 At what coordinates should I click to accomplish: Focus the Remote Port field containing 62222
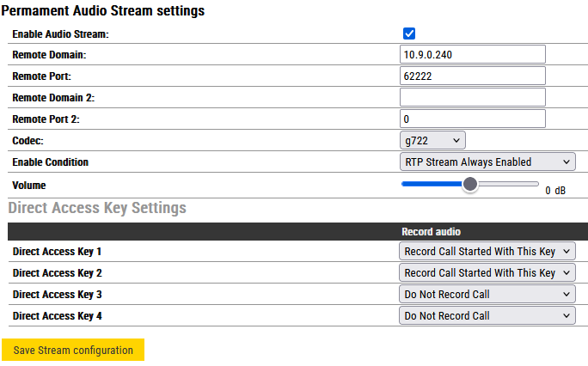click(x=473, y=76)
